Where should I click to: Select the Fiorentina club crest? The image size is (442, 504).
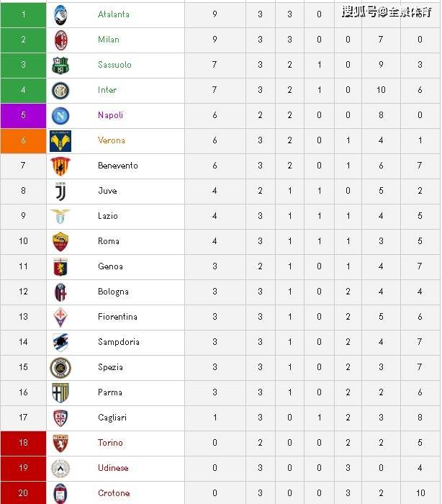click(x=60, y=317)
